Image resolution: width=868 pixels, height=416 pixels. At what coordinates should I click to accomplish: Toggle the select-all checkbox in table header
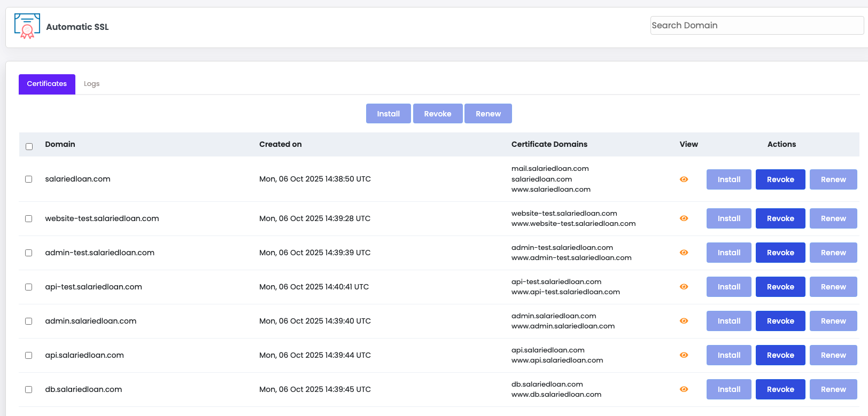click(x=29, y=146)
